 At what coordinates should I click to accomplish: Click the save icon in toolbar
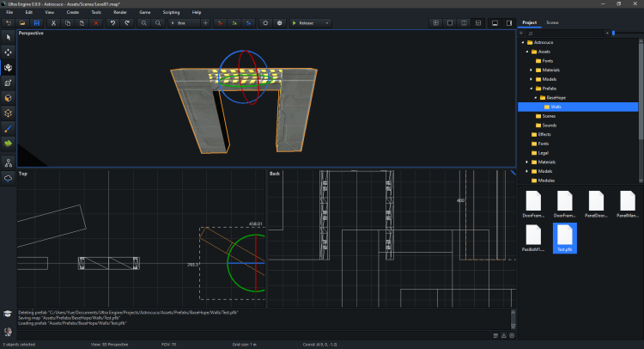37,22
